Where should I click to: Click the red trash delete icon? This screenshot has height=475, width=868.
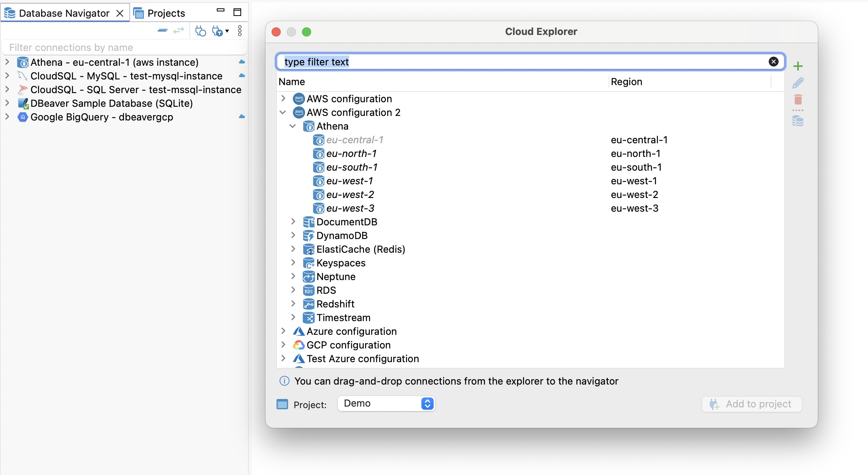coord(798,100)
